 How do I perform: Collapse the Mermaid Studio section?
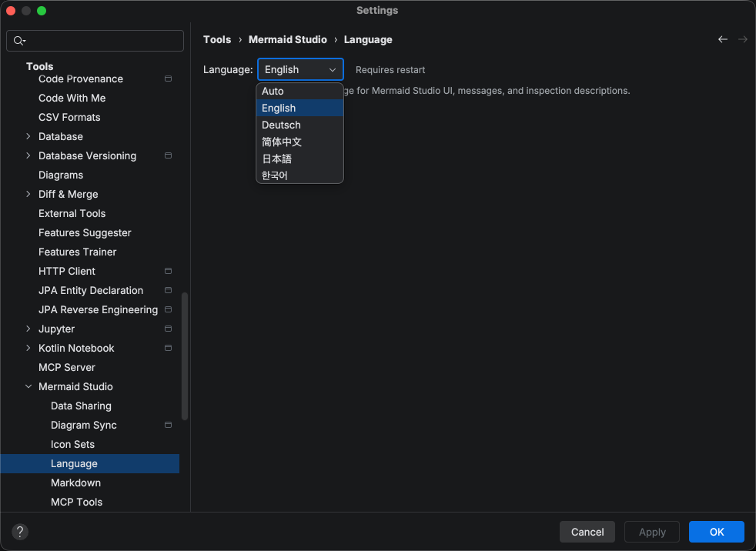coord(28,386)
